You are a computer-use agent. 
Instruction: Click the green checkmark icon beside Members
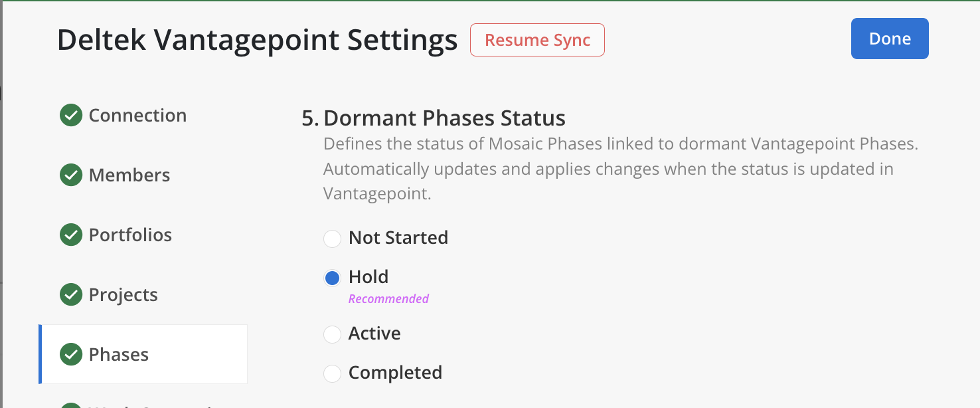71,175
